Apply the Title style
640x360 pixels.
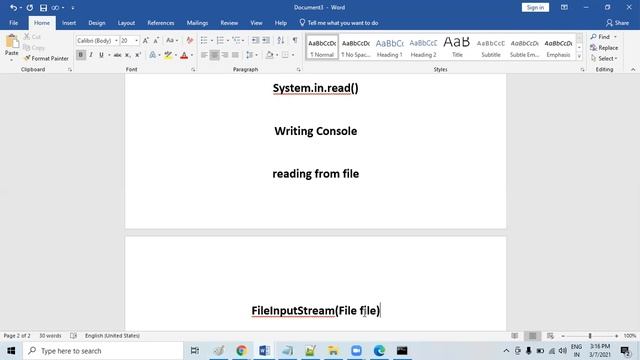[x=457, y=47]
